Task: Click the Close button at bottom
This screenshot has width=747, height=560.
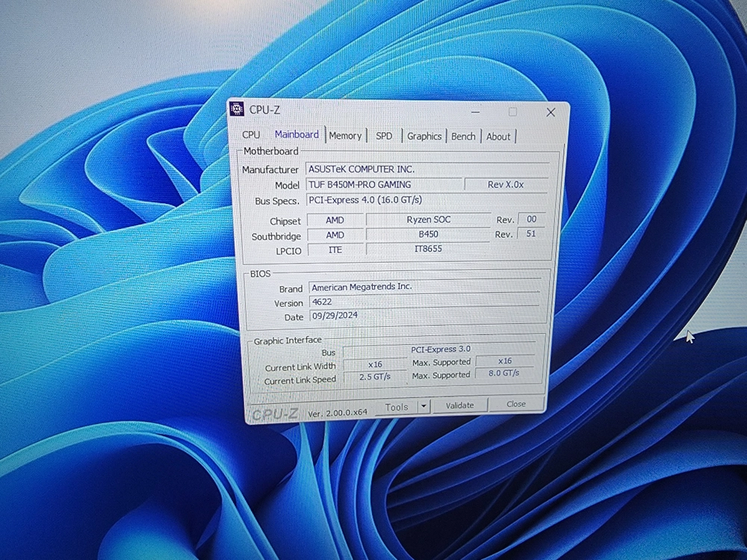Action: [516, 404]
